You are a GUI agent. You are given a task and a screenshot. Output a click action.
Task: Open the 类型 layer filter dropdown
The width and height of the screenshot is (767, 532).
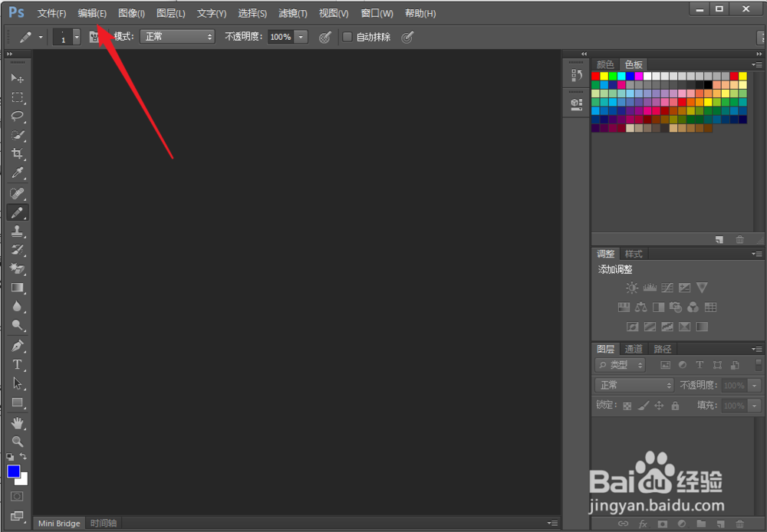pyautogui.click(x=621, y=365)
